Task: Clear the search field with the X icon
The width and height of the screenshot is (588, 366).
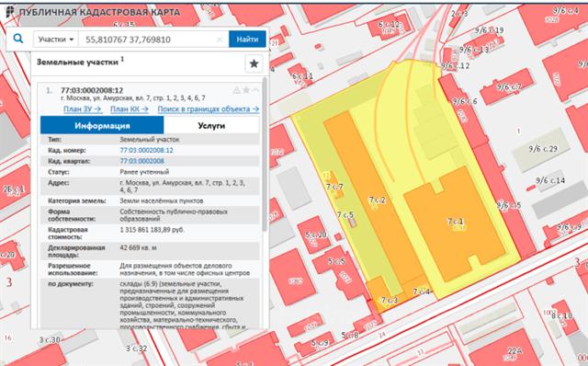Action: pos(220,40)
